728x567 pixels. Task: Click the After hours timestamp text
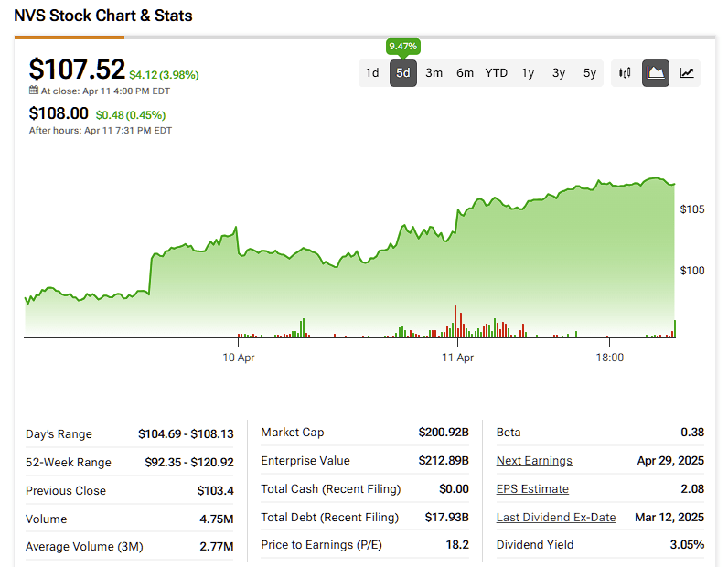(x=101, y=131)
